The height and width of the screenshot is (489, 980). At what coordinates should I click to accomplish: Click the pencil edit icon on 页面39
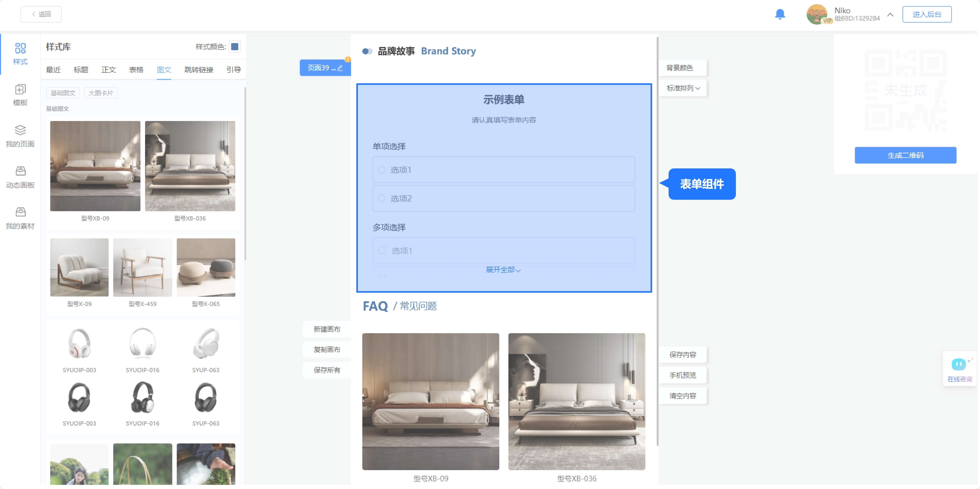(340, 68)
